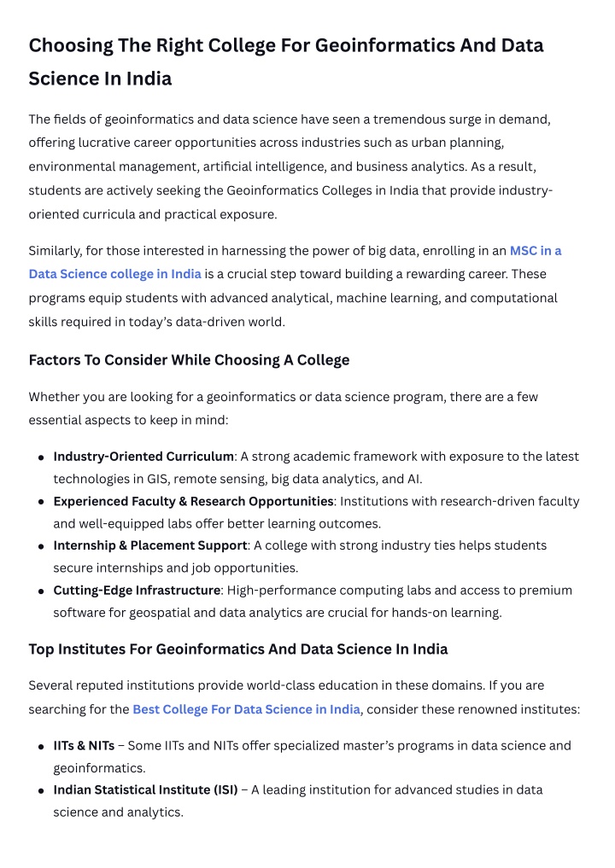Click the paragraph starting with Several reputed institutions
This screenshot has width=615, height=868.
click(x=305, y=697)
